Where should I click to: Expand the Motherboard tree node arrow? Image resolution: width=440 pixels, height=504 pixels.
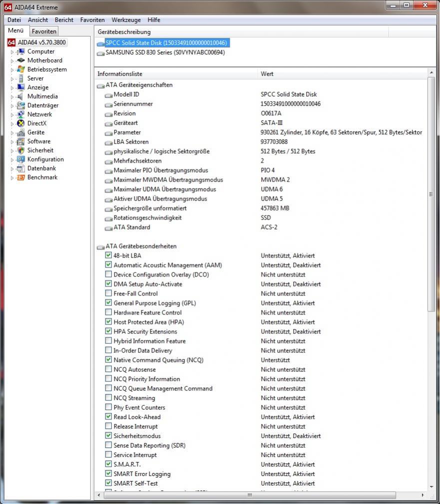(12, 61)
